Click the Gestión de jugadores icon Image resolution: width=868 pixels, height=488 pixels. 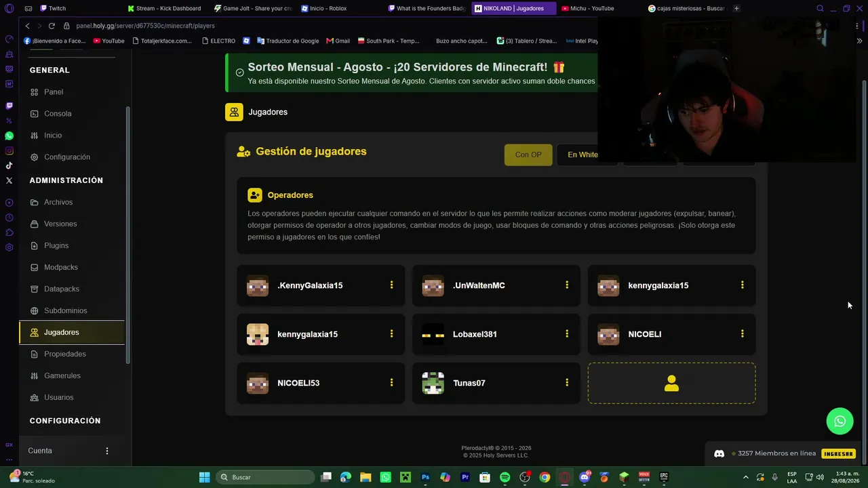click(243, 152)
